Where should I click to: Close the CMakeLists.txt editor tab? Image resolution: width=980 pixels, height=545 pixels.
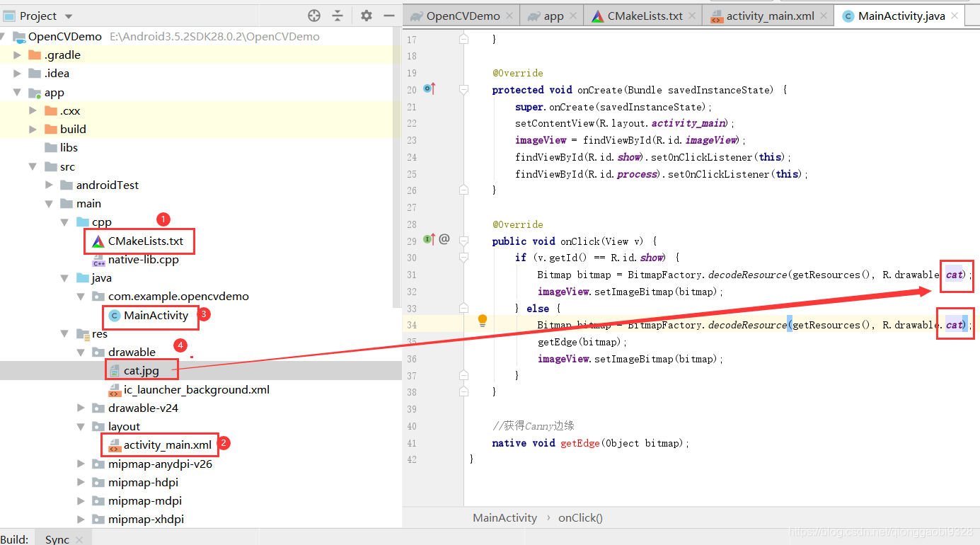[x=691, y=16]
